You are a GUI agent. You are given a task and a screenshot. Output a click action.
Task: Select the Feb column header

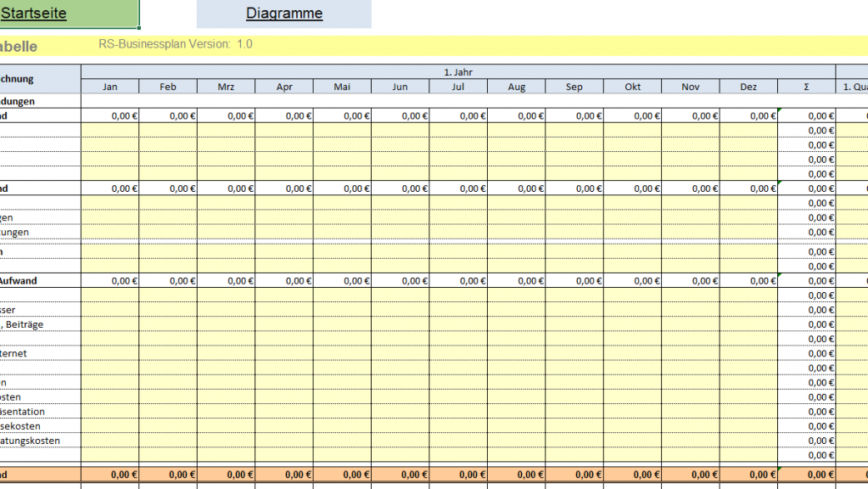point(168,87)
